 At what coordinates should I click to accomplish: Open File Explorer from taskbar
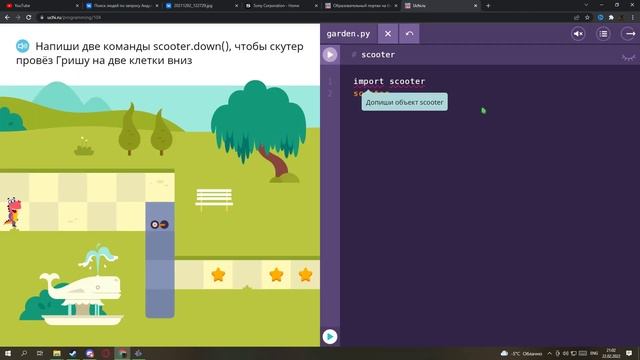57,353
